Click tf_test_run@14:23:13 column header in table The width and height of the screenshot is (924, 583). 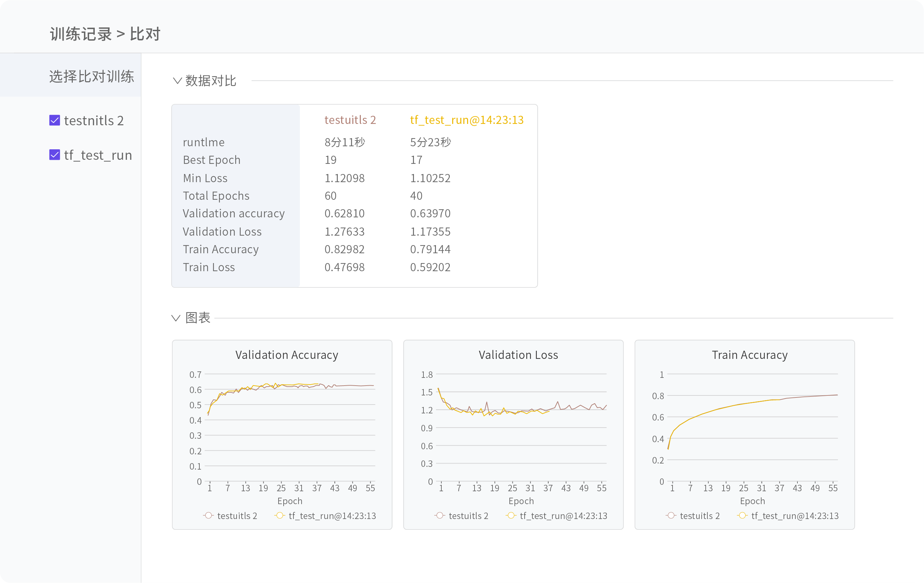[x=467, y=120]
